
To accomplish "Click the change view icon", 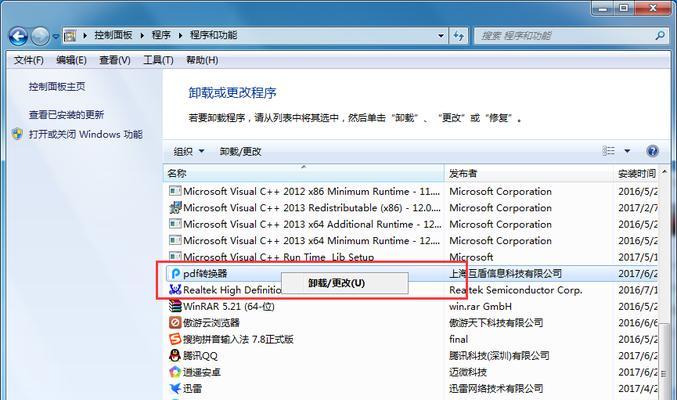I will click(x=608, y=151).
